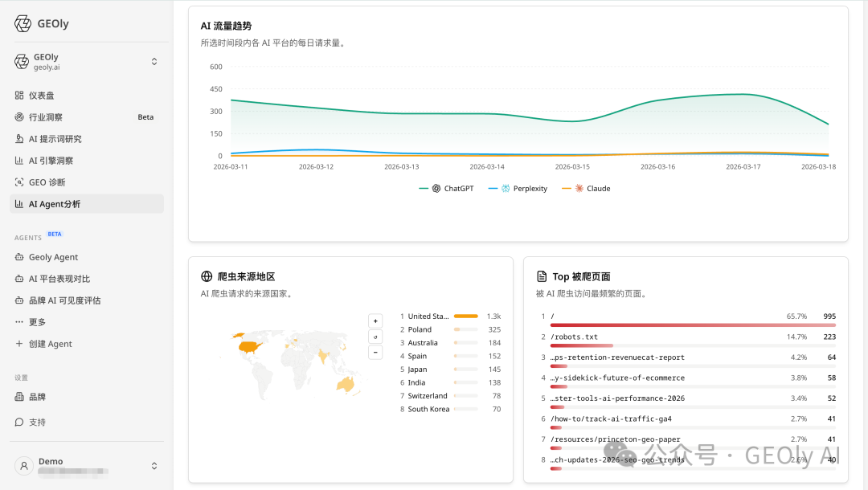
Task: Toggle Claude series in chart legend
Action: pos(586,189)
